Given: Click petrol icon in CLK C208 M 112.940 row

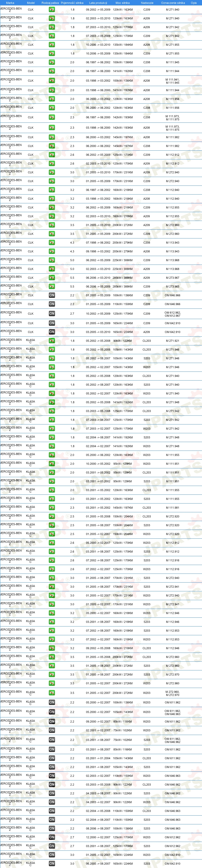Looking at the screenshot, I should (51, 190).
